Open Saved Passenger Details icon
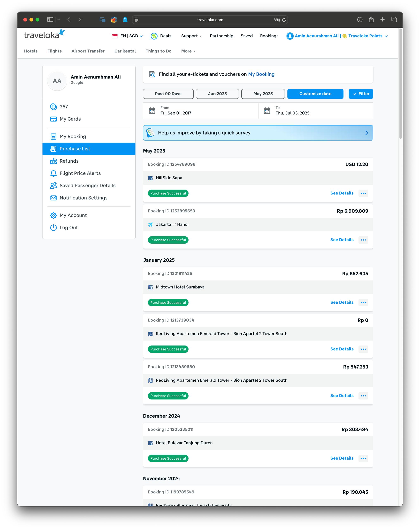The image size is (420, 529). click(x=53, y=186)
